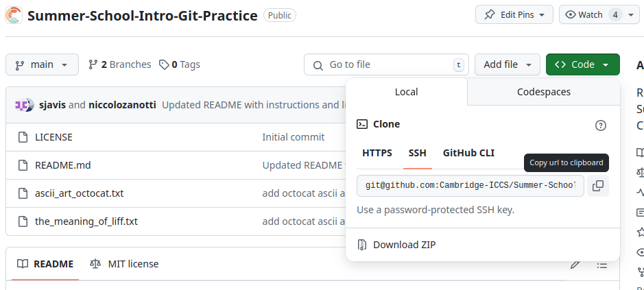Image resolution: width=644 pixels, height=290 pixels.
Task: Copy the SSH clone URL to clipboard
Action: pos(597,186)
